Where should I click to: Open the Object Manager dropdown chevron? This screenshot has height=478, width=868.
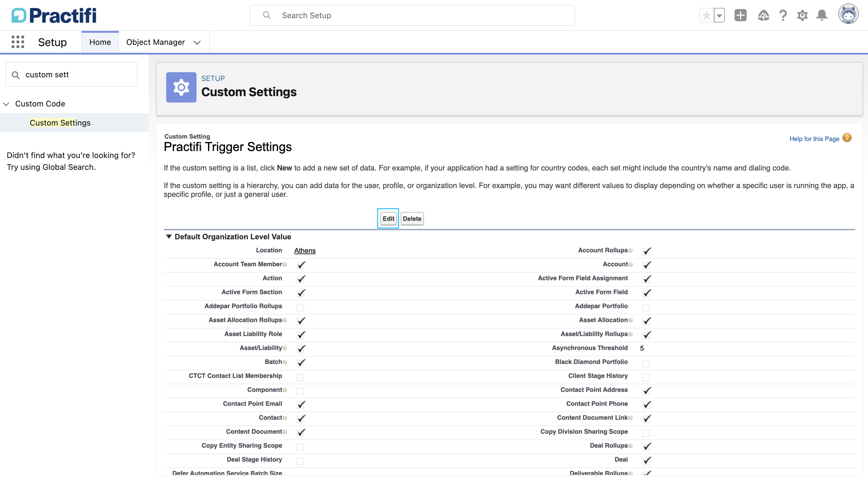[197, 42]
